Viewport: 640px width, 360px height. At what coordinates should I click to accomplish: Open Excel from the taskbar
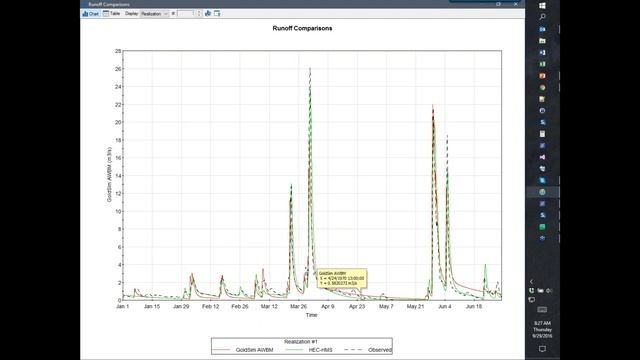(x=542, y=64)
